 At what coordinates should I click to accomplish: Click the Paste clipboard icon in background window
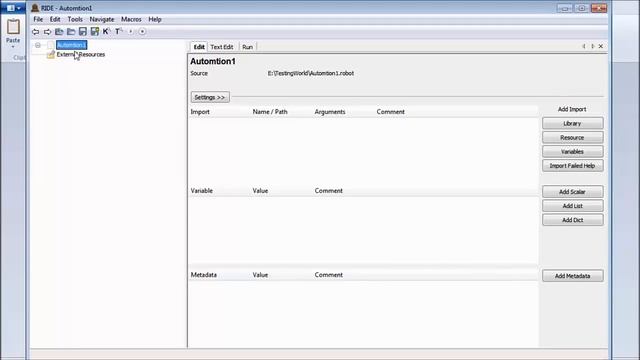click(13, 27)
